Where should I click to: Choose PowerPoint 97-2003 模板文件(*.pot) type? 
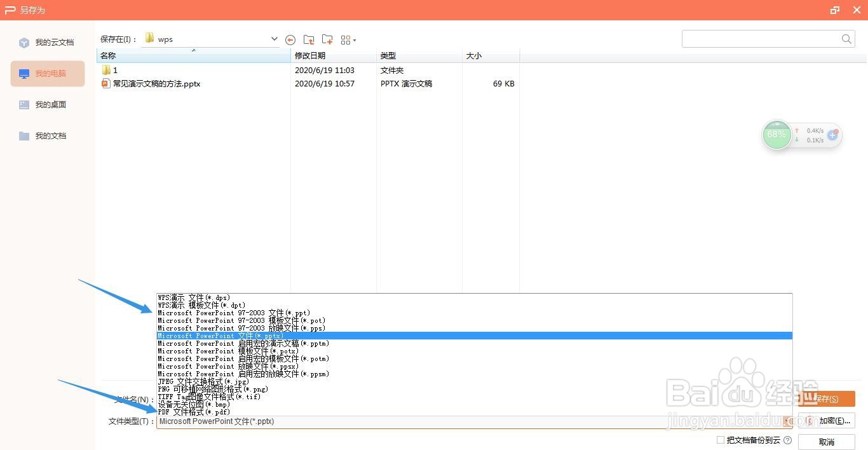coord(475,320)
